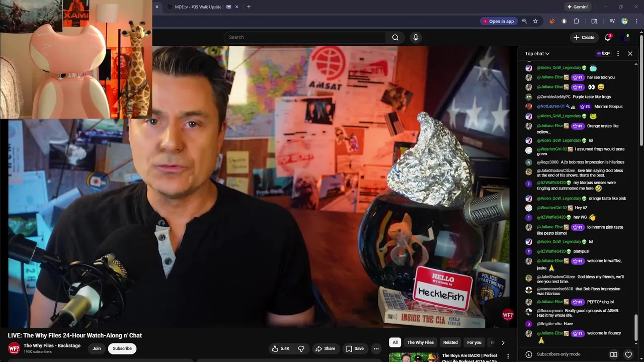Open The Why Files channel avatar

click(x=14, y=348)
